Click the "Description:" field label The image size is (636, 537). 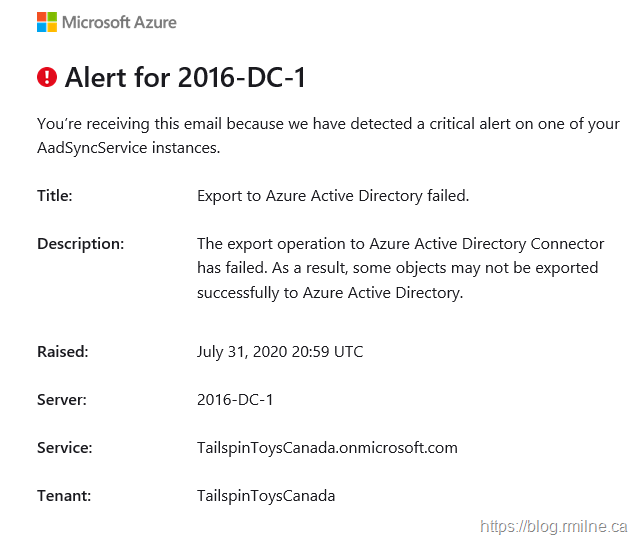pyautogui.click(x=81, y=244)
